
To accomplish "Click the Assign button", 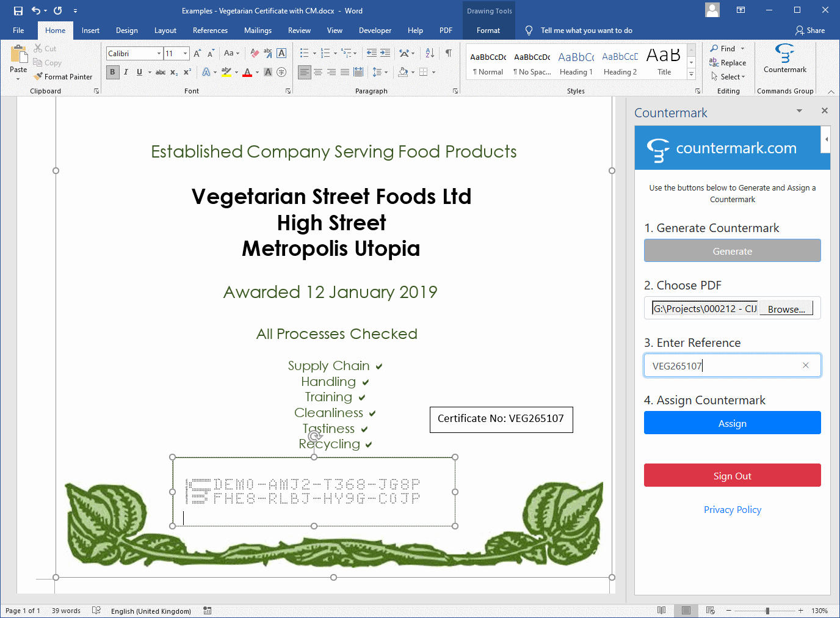I will click(x=732, y=423).
